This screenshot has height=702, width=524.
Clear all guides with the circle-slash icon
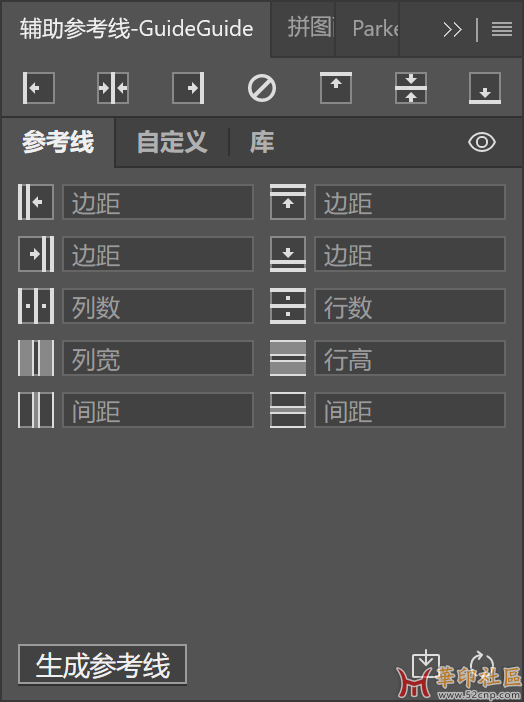pos(262,88)
